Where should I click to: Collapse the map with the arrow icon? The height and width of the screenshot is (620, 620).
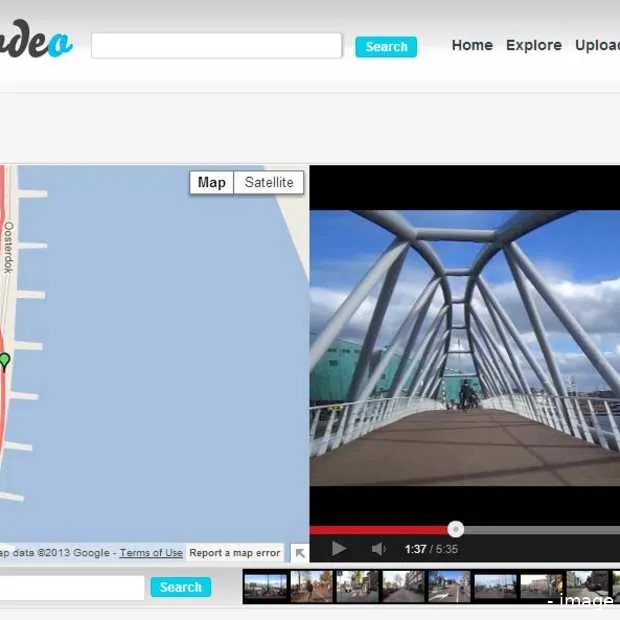[x=299, y=553]
